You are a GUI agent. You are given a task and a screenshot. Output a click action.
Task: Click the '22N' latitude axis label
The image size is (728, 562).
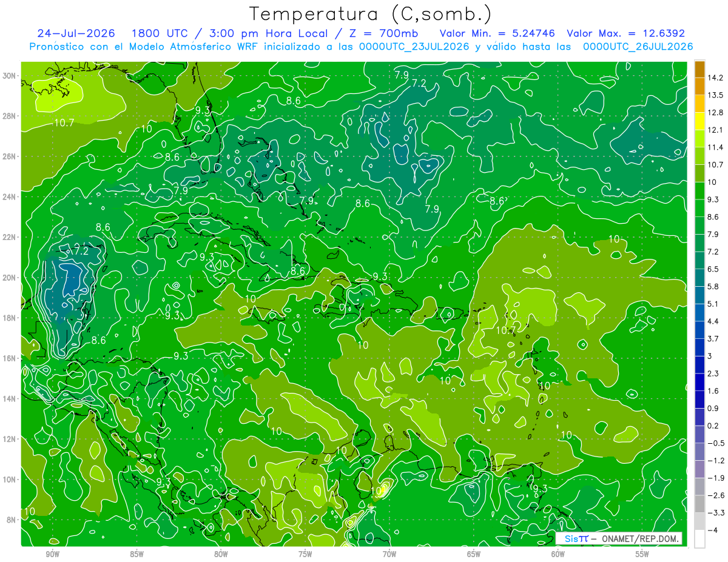point(10,237)
